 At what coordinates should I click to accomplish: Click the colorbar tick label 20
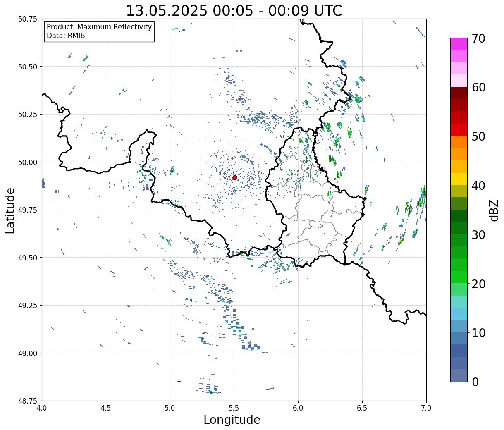tap(478, 284)
